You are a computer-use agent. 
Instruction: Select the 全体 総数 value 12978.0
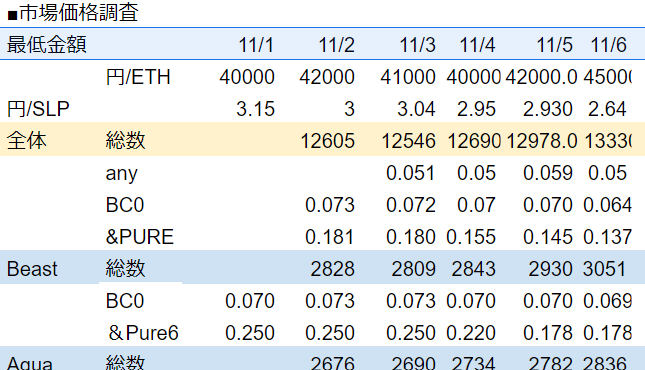click(542, 141)
